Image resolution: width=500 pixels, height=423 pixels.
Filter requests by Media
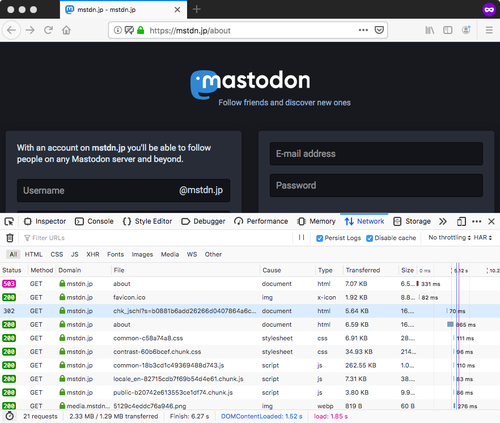(170, 254)
